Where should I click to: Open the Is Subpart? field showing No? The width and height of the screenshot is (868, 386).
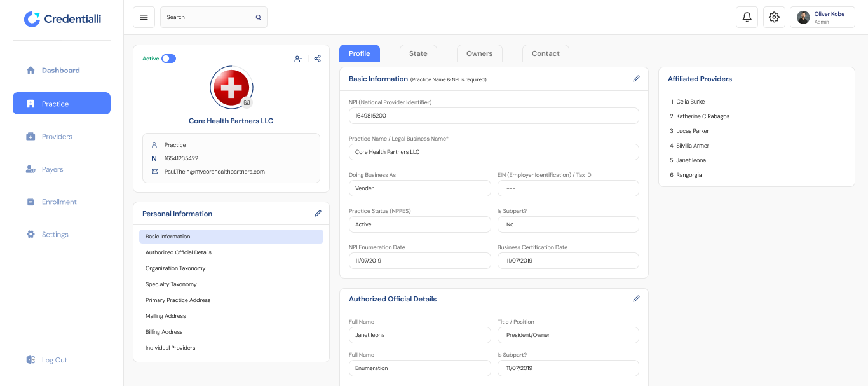coord(567,224)
